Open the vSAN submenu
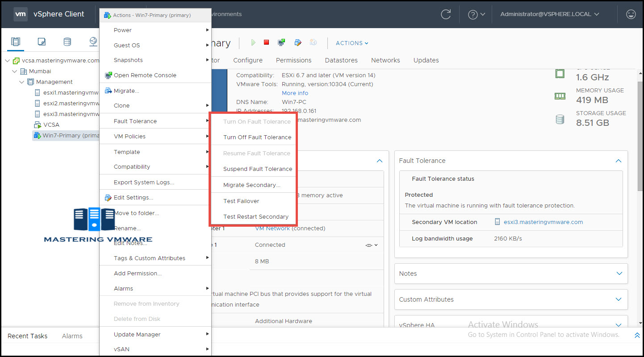 [155, 349]
